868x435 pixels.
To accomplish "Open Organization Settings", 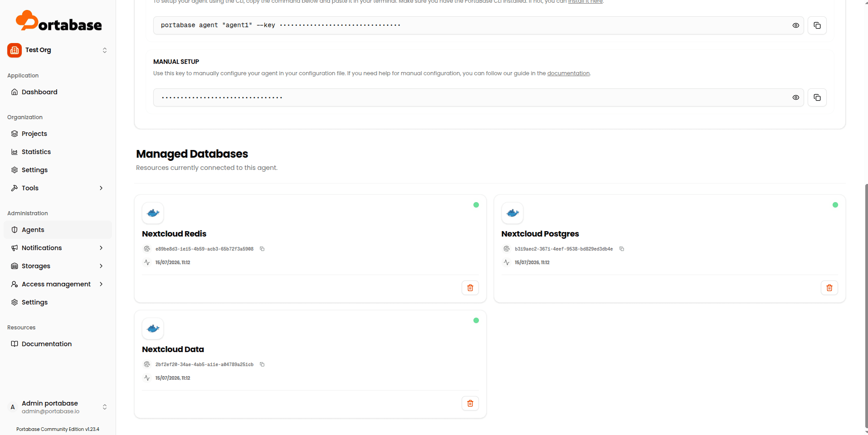I will (58, 170).
